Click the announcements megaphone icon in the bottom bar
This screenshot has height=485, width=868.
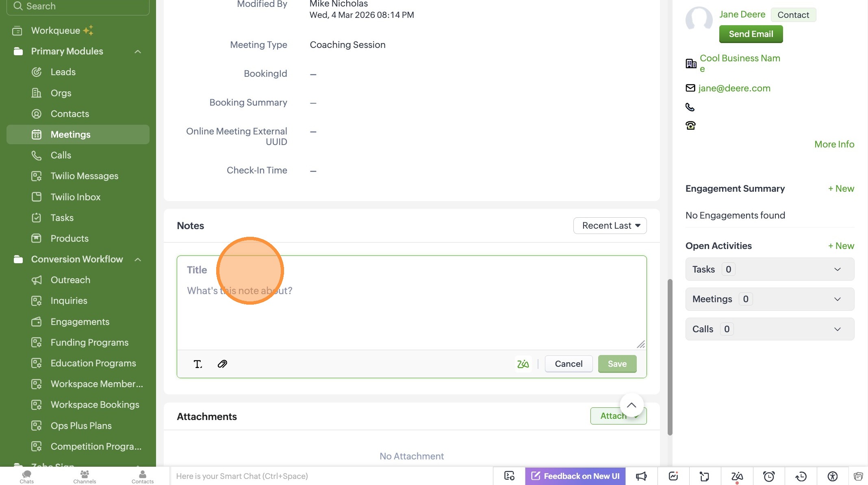click(x=641, y=476)
